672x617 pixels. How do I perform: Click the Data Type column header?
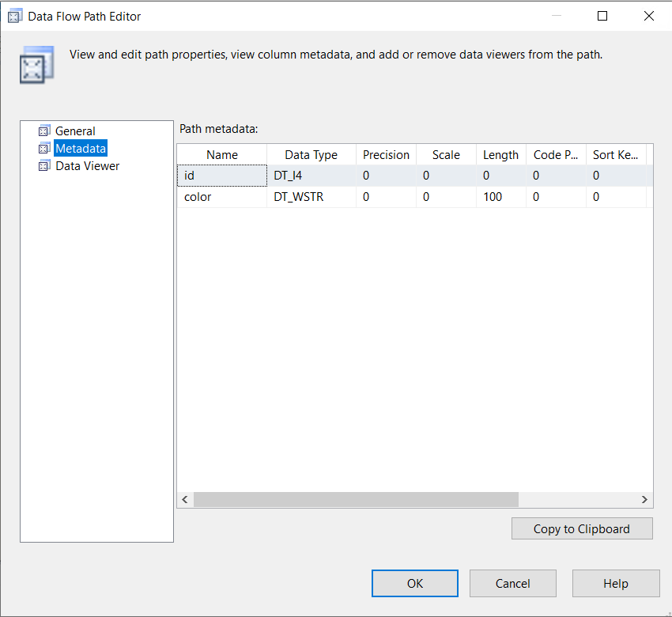(x=311, y=155)
